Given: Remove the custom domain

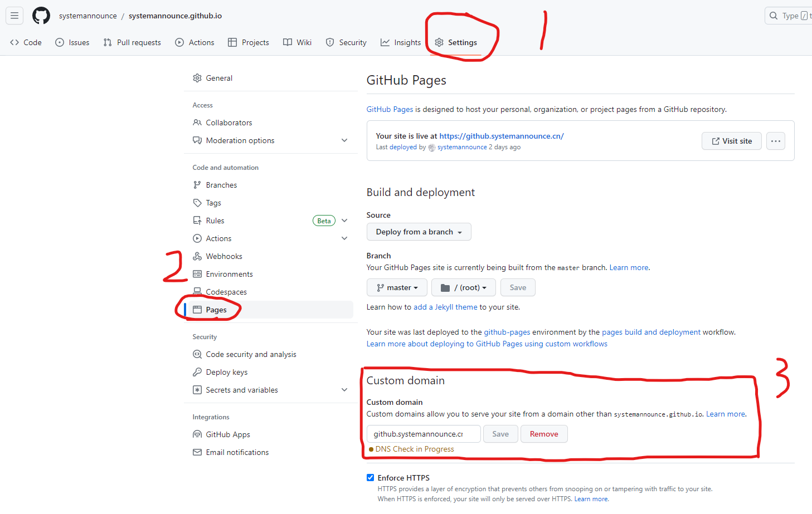Looking at the screenshot, I should point(544,434).
